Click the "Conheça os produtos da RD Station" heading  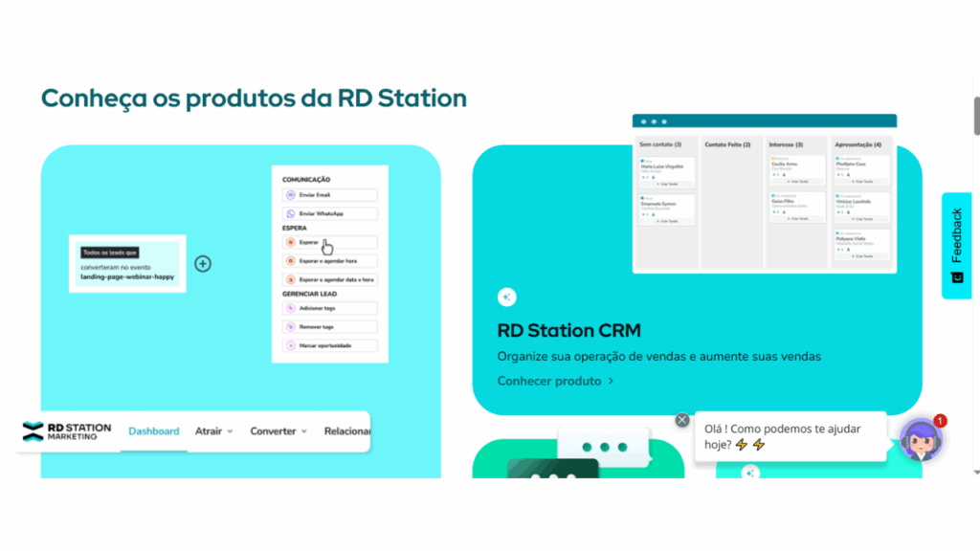point(254,99)
